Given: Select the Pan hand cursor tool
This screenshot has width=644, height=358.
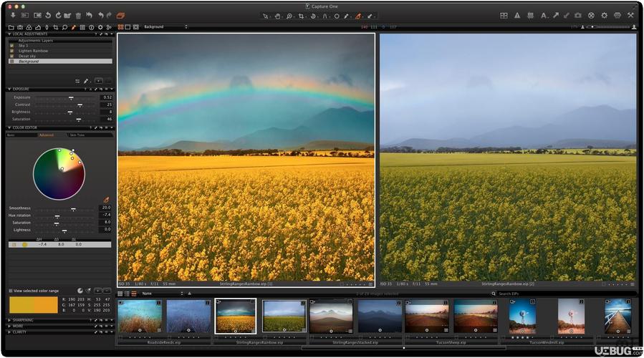Looking at the screenshot, I should tap(278, 16).
